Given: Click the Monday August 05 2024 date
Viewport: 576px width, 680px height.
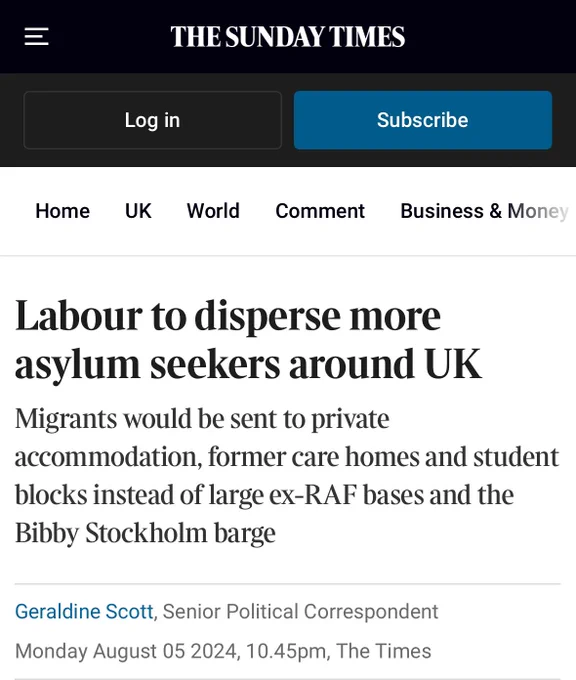Looking at the screenshot, I should pyautogui.click(x=126, y=651).
